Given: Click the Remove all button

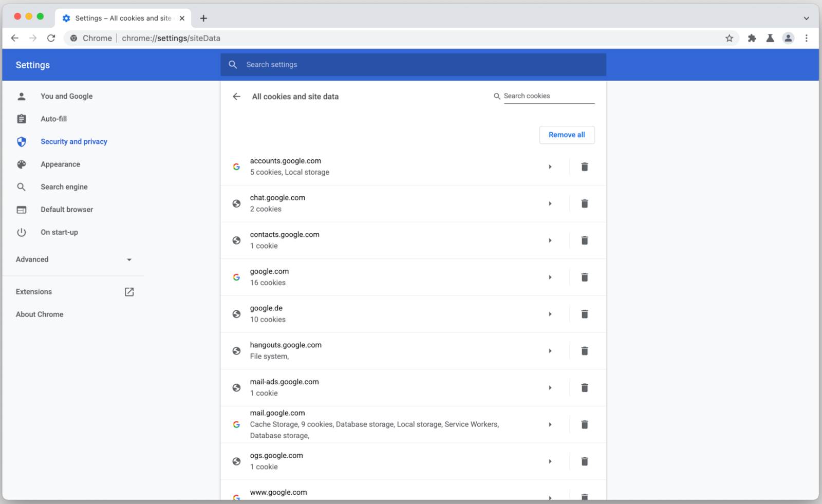Looking at the screenshot, I should [567, 135].
